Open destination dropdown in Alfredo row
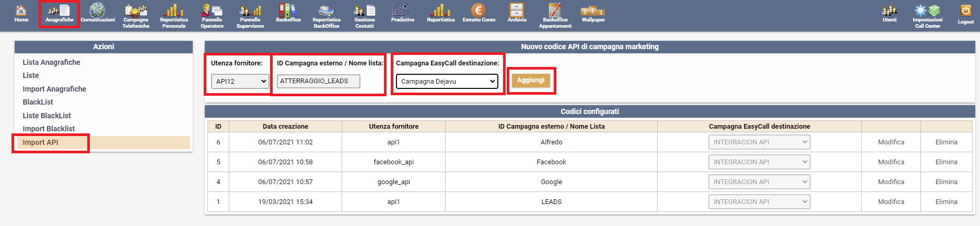 [x=759, y=142]
